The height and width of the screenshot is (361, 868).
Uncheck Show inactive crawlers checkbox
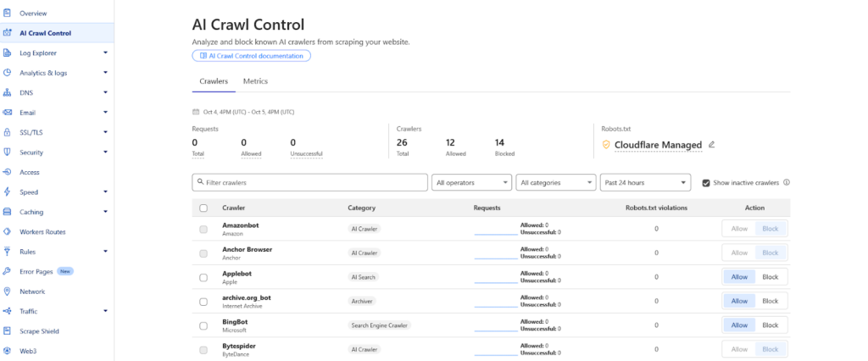click(707, 182)
